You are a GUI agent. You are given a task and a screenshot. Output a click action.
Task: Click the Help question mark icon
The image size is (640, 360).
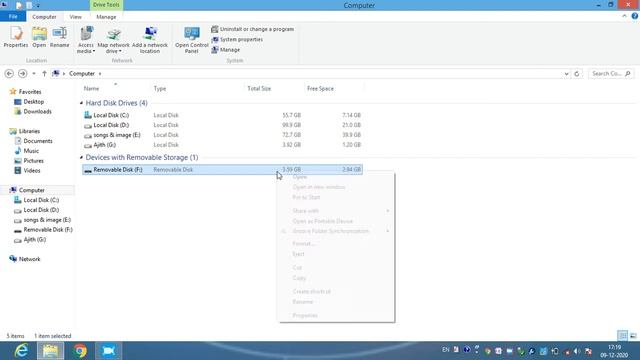635,16
